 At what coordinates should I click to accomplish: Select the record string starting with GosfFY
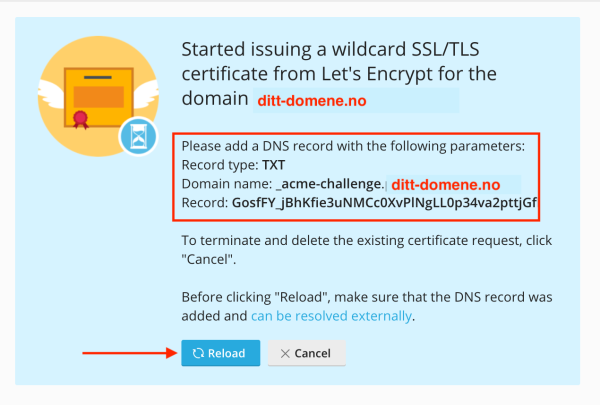click(384, 202)
